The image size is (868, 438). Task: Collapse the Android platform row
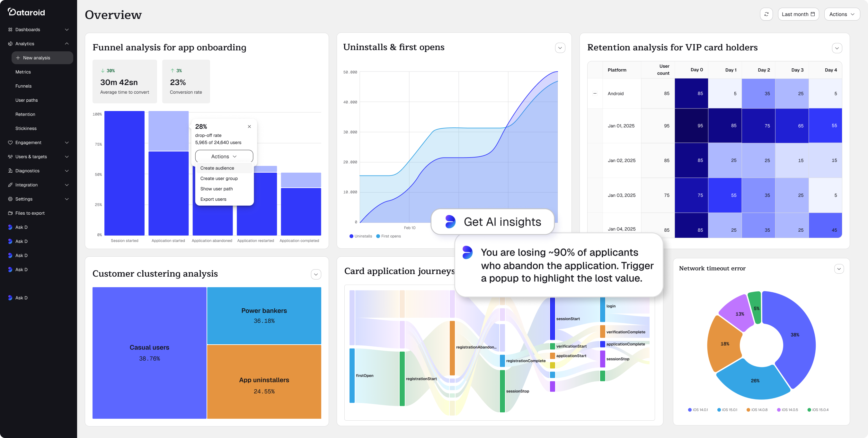595,94
